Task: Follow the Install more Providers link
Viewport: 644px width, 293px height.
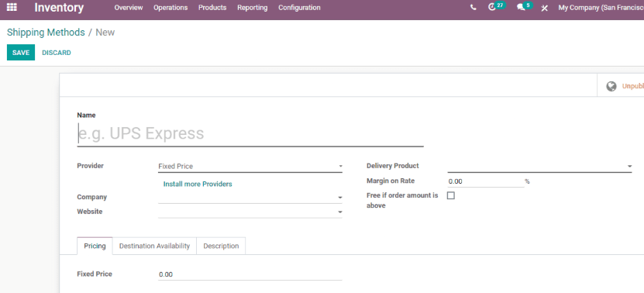Action: tap(198, 184)
